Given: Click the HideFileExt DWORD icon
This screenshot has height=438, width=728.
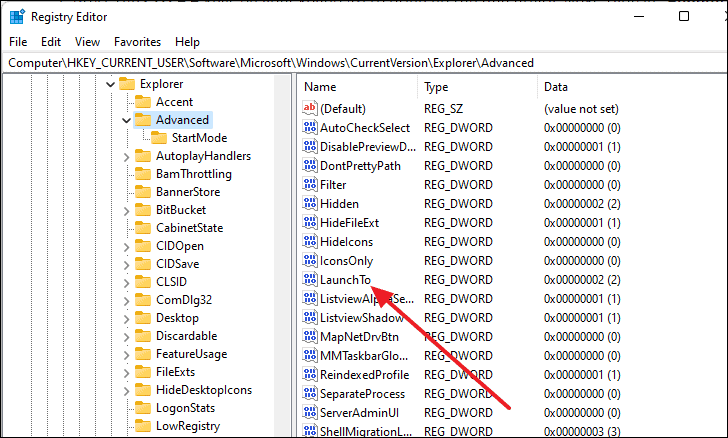Looking at the screenshot, I should click(x=310, y=222).
